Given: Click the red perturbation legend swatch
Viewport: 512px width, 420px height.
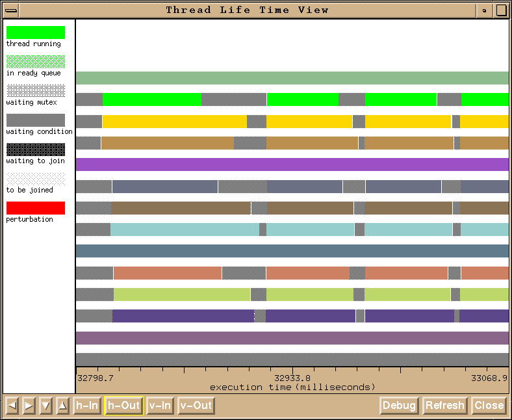Looking at the screenshot, I should point(36,208).
